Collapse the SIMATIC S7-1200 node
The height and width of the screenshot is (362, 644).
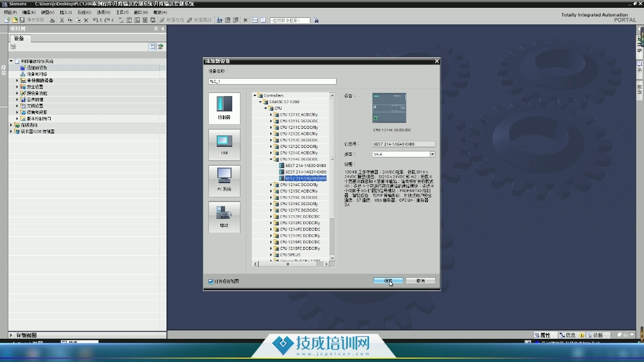tap(260, 102)
